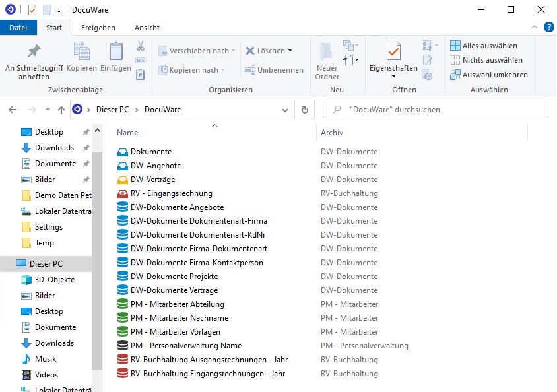Open the Eigenschaften checkmark icon
The width and height of the screenshot is (557, 392).
tap(393, 51)
